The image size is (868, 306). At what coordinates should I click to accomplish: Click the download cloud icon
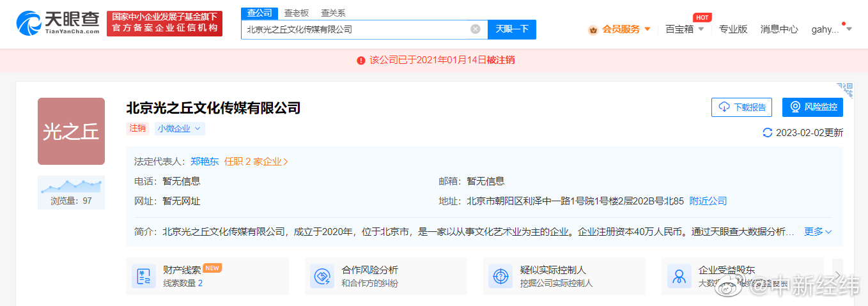coord(724,107)
